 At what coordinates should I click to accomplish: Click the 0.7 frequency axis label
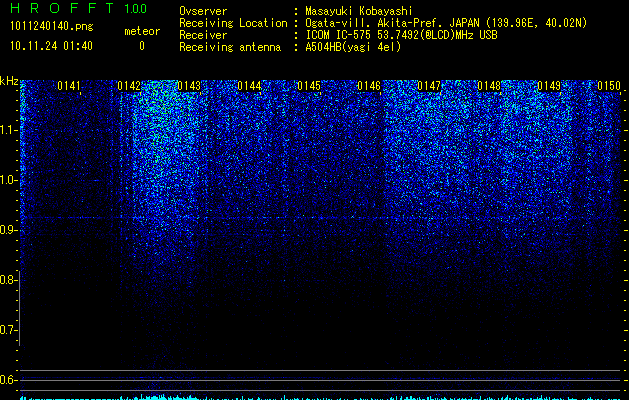click(8, 330)
